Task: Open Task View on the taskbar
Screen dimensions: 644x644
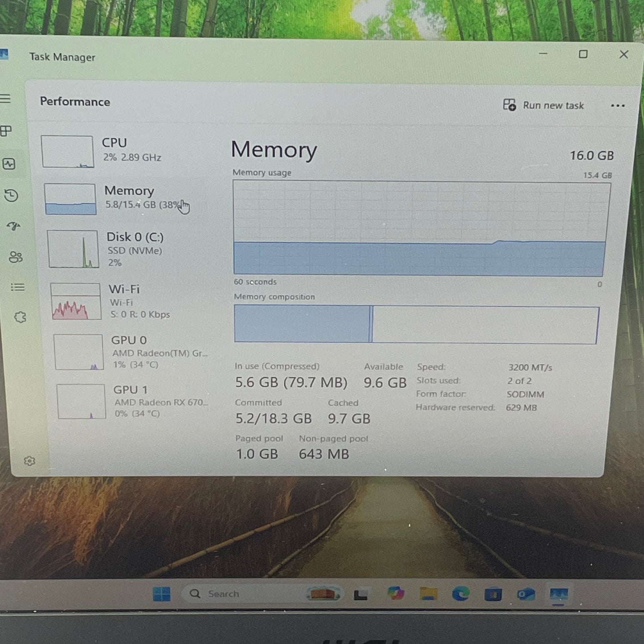Action: point(361,595)
